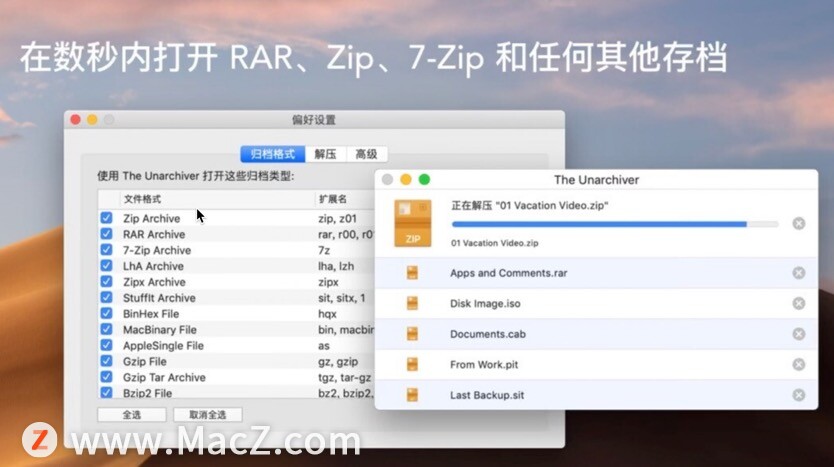Image resolution: width=834 pixels, height=467 pixels.
Task: Click the large ZIP archive icon
Action: pyautogui.click(x=413, y=223)
